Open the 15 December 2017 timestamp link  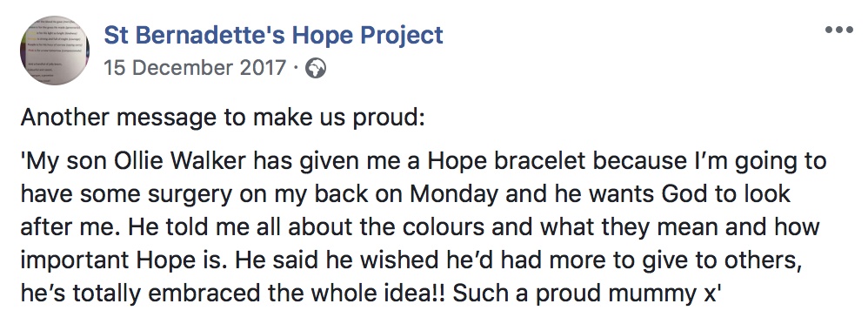point(195,68)
